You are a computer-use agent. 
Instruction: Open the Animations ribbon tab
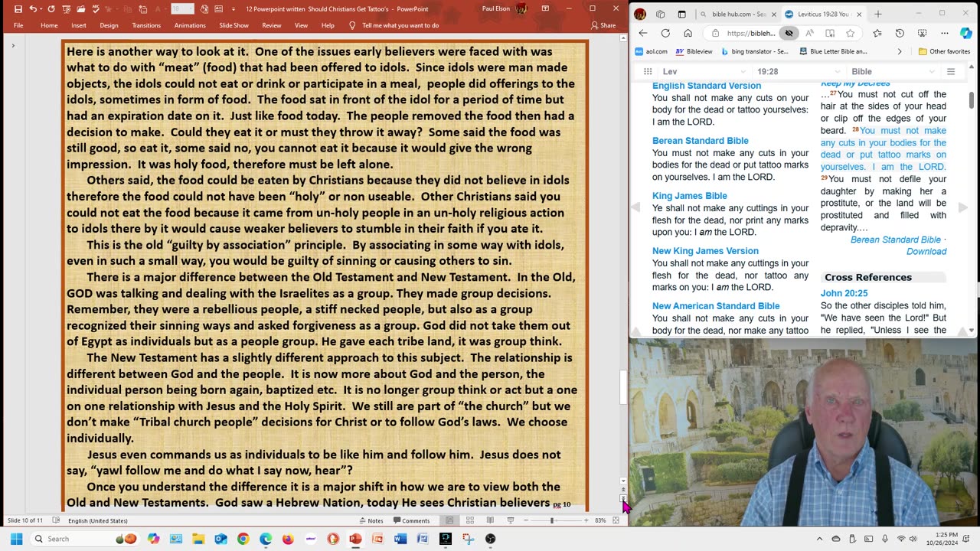pos(190,25)
